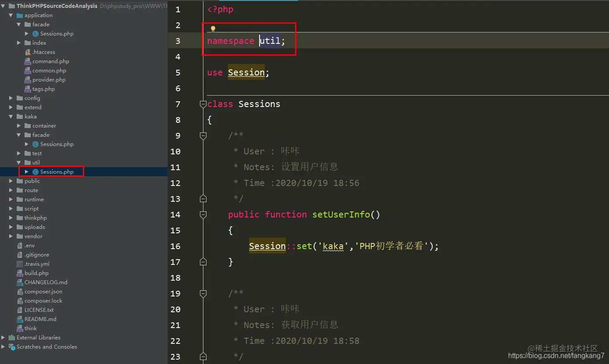The image size is (609, 364).
Task: Expand the Scratches and Consoles node arrow
Action: pos(4,347)
